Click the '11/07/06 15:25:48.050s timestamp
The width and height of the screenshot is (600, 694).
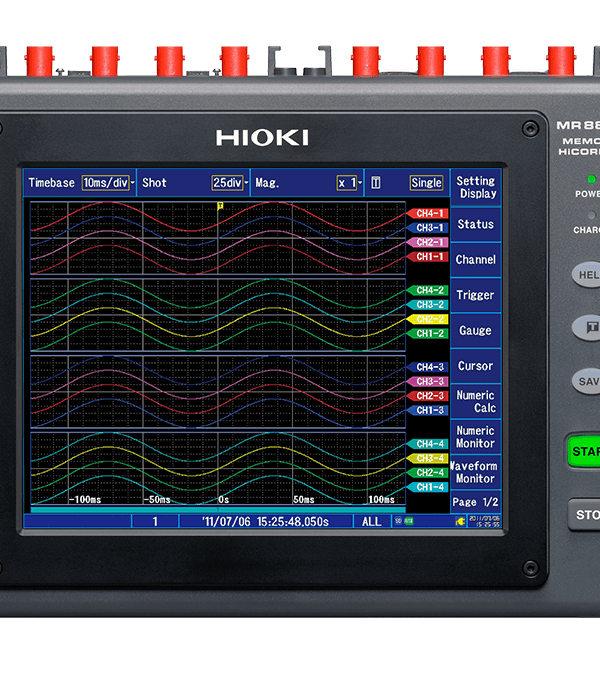(x=265, y=521)
